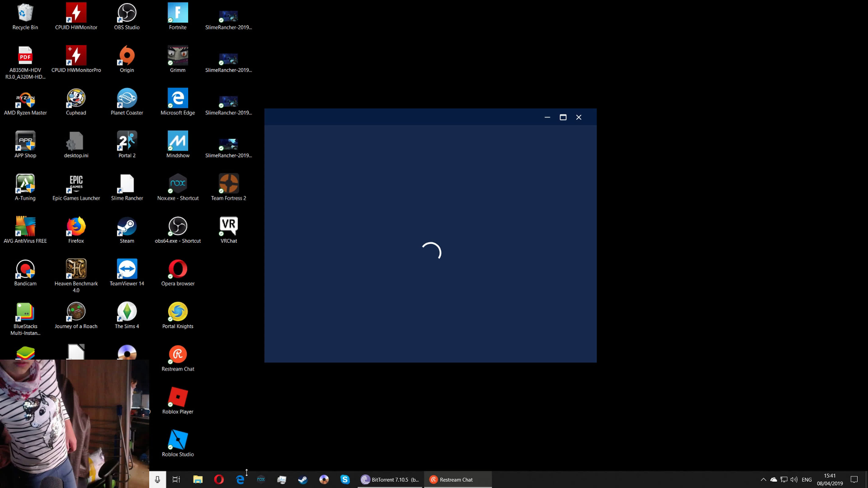Open AVG AntiVirus FREE shortcut

[x=25, y=230]
